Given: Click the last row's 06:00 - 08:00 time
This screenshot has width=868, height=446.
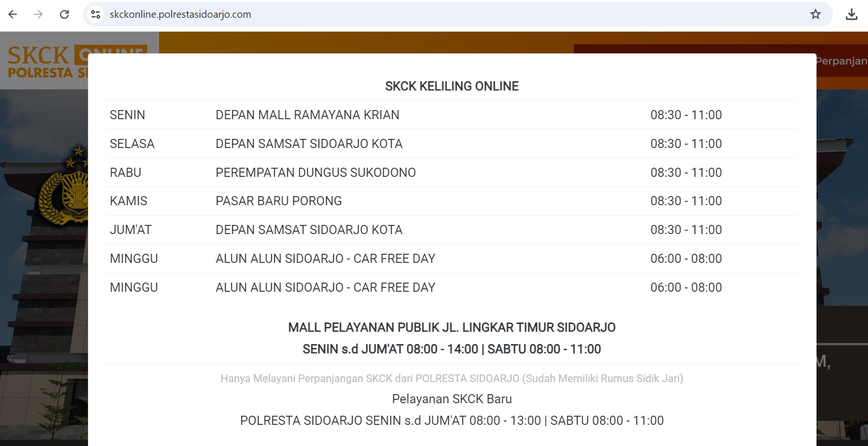Looking at the screenshot, I should click(686, 287).
